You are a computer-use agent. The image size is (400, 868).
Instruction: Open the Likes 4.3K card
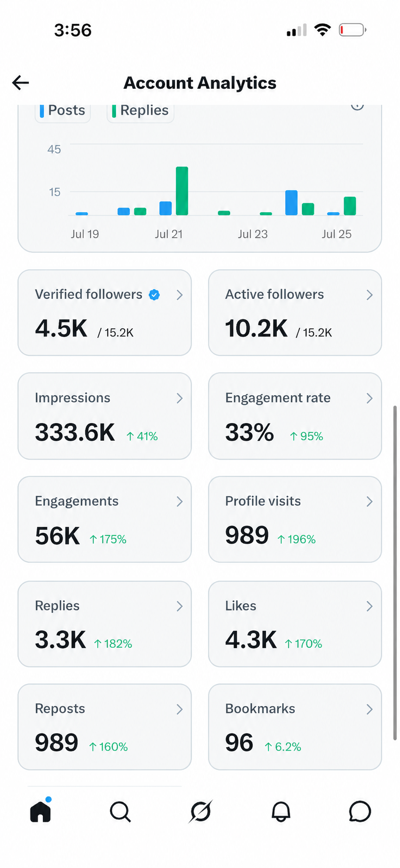[295, 624]
